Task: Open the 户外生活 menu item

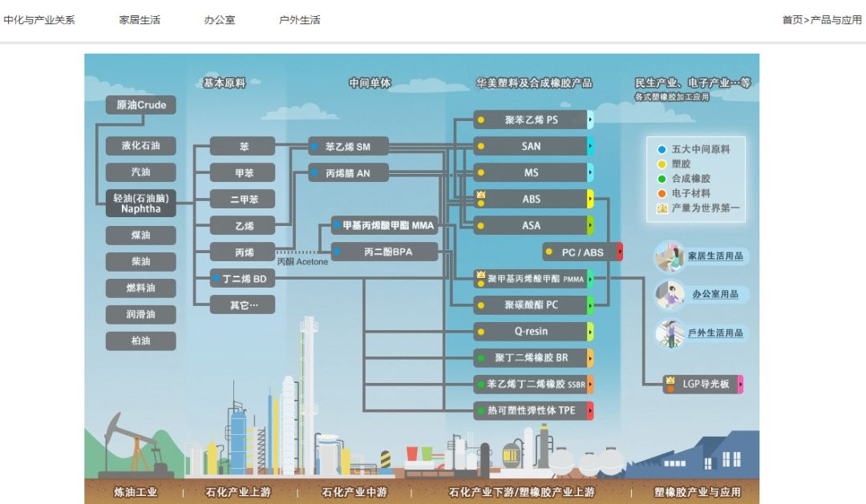Action: (300, 20)
